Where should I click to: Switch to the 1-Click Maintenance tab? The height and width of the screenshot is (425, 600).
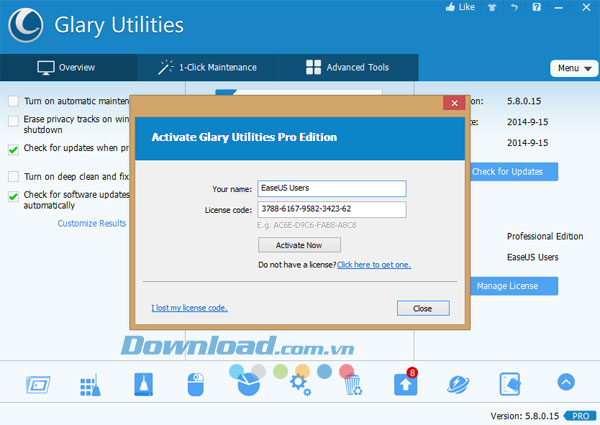(208, 67)
